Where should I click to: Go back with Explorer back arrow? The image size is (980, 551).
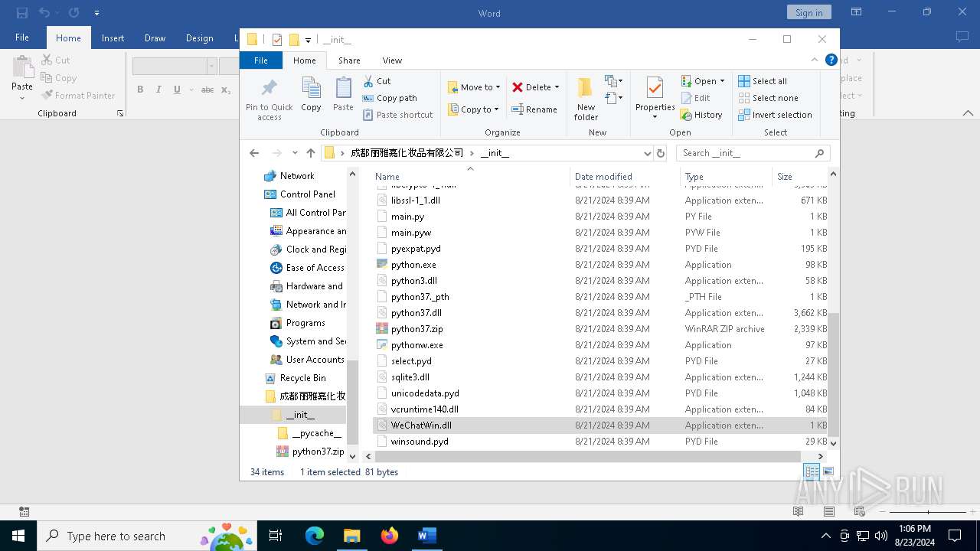[x=255, y=153]
